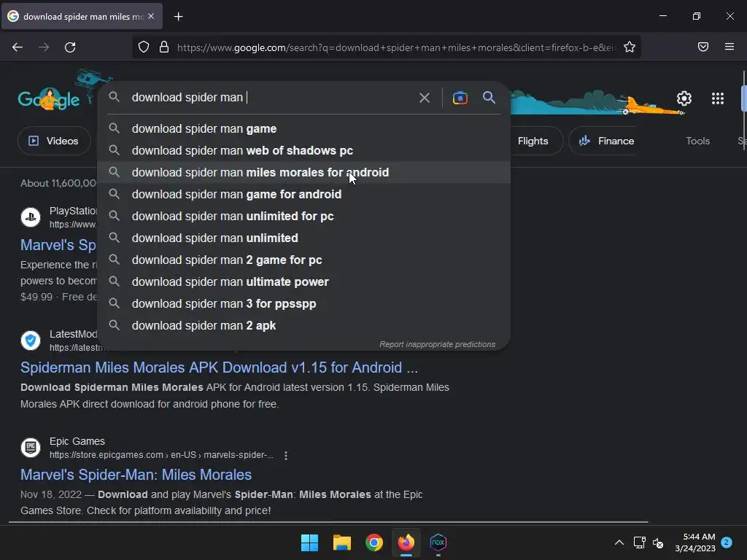Open Google quick settings gear
Viewport: 747px width, 560px height.
click(684, 98)
